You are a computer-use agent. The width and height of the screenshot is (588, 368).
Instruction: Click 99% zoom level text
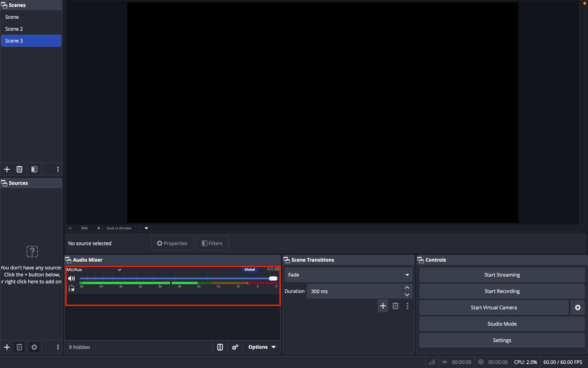pyautogui.click(x=84, y=228)
